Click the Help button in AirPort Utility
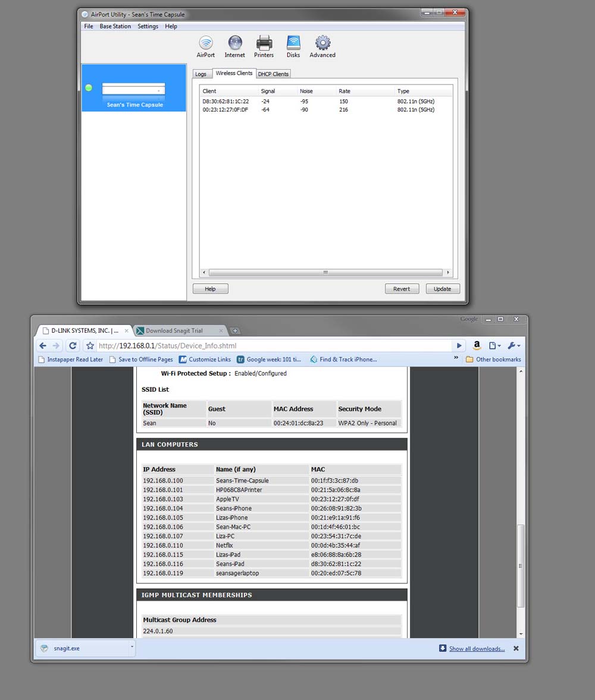Viewport: 595px width, 700px height. point(210,289)
